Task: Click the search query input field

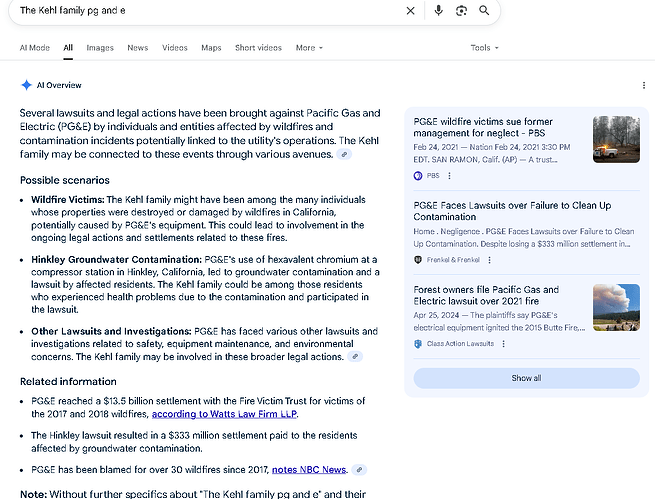Action: tap(209, 10)
